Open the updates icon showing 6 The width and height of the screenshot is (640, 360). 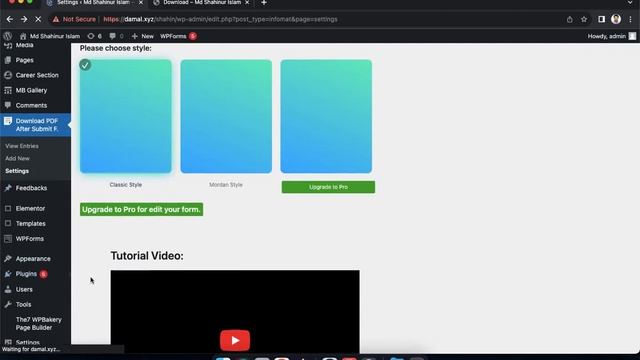tap(95, 36)
